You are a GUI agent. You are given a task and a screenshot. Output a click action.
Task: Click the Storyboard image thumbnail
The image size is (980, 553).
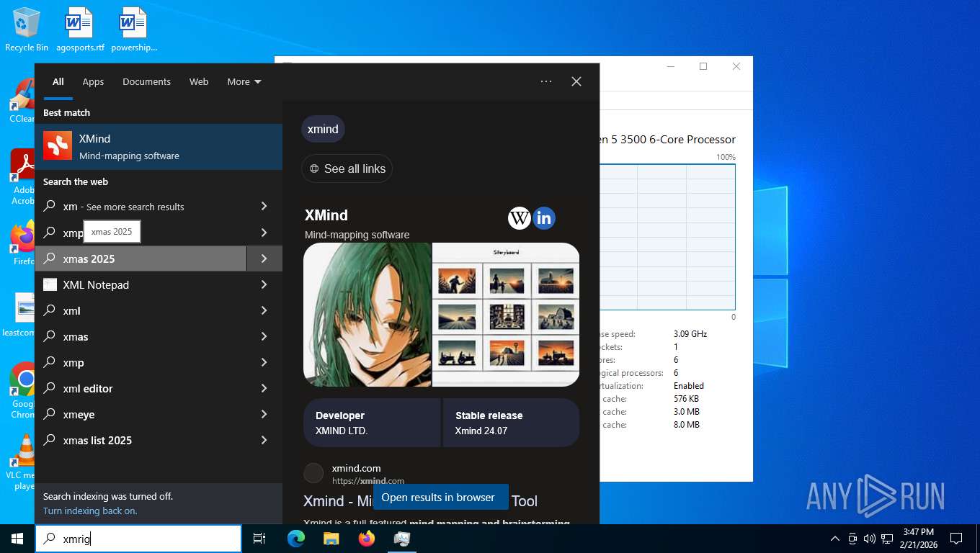point(506,315)
